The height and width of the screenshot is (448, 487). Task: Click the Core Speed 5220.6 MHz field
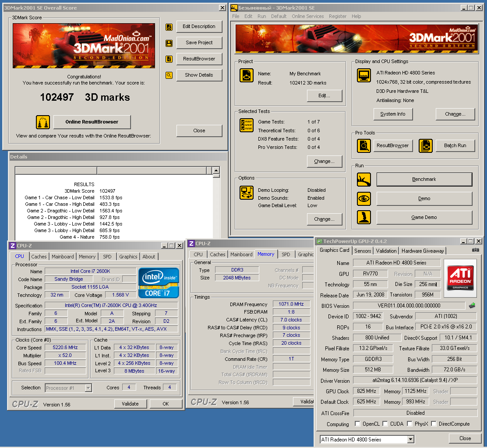pyautogui.click(x=65, y=347)
